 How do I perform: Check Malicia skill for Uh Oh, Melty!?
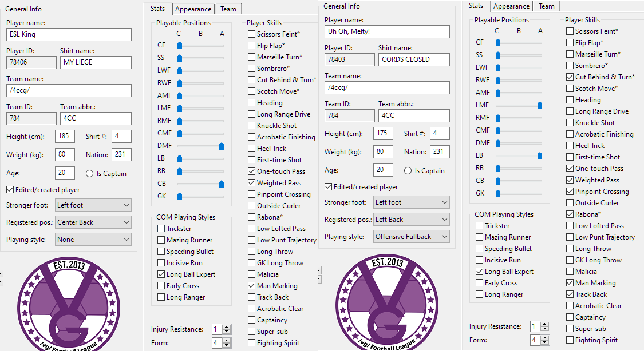coord(570,272)
